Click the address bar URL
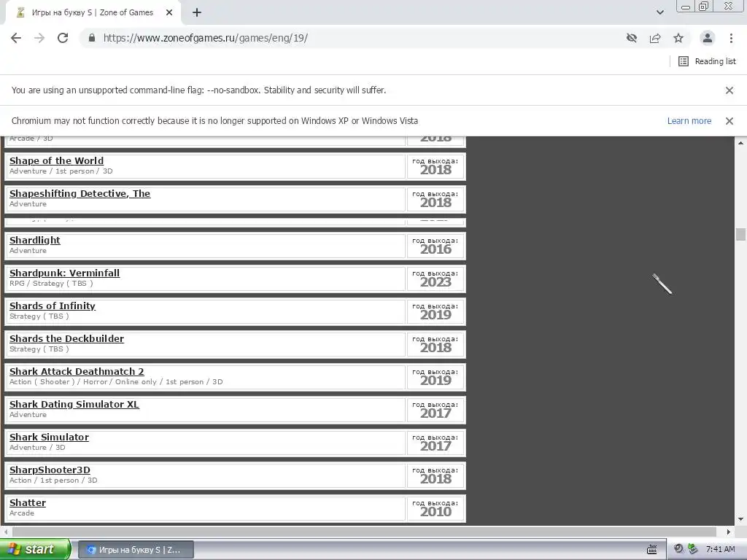The width and height of the screenshot is (747, 560). [205, 38]
